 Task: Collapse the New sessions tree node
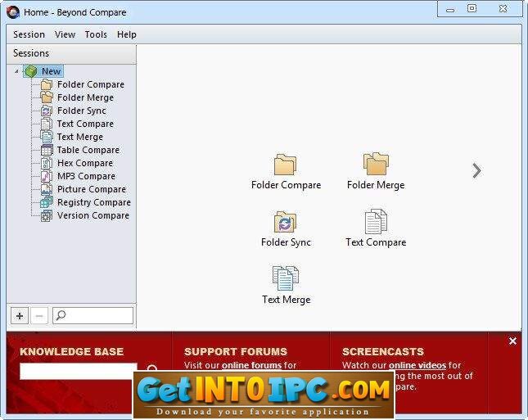(x=16, y=71)
